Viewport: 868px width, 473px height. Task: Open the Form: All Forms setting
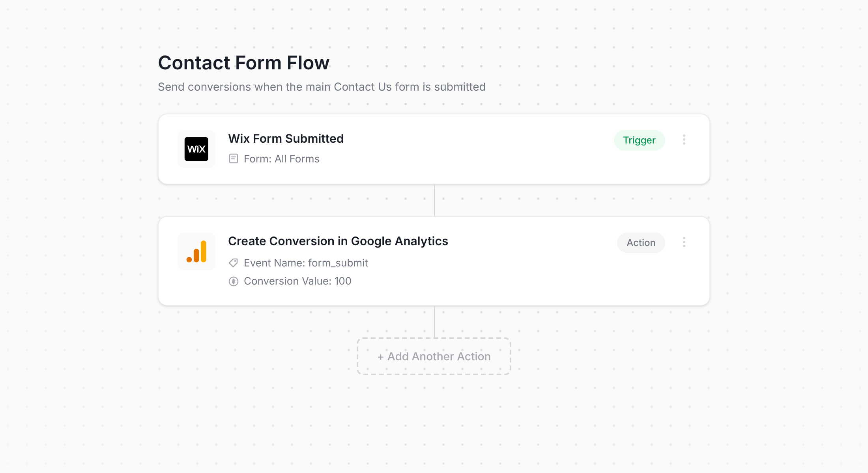pos(281,158)
